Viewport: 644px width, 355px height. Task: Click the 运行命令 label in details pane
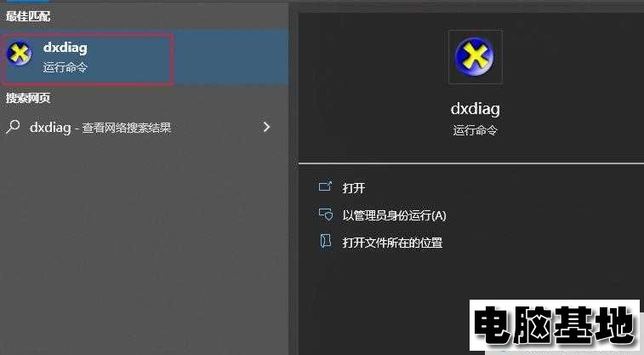coord(476,130)
